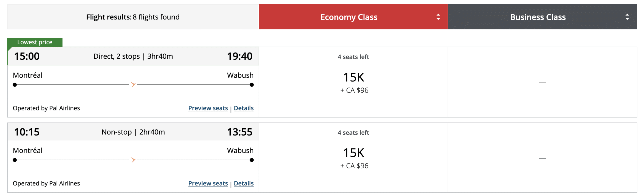
Task: Open Preview seats for the 10:15 Non-stop flight
Action: click(x=208, y=183)
